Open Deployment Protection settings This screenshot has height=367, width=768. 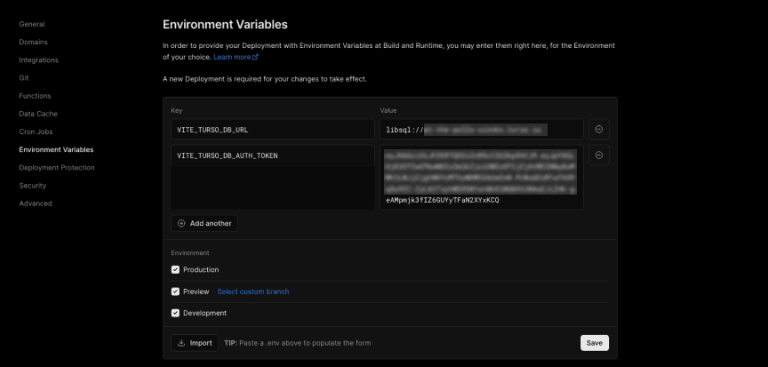click(x=57, y=168)
